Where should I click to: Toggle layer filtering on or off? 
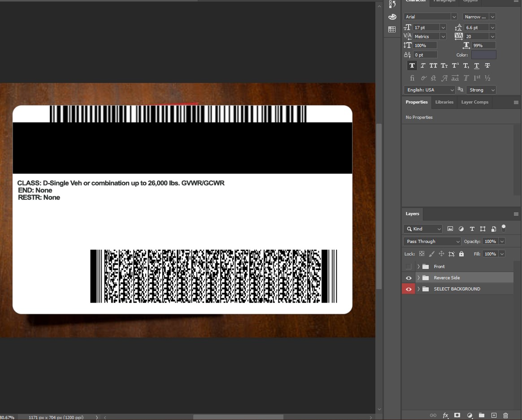(504, 228)
